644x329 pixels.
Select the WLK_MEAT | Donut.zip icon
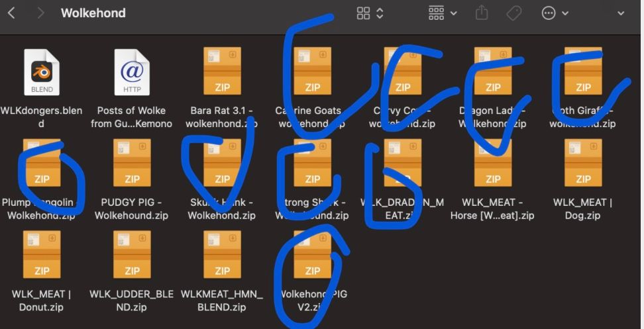tap(42, 255)
